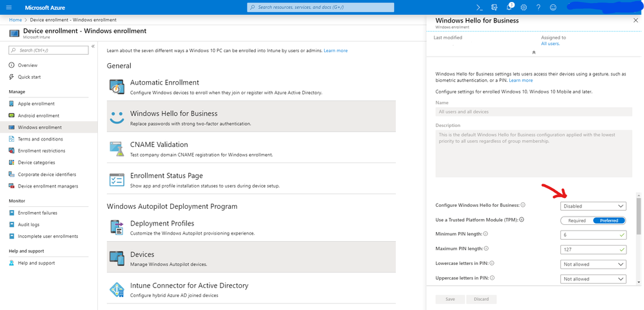Set TPM option to Required
This screenshot has height=310, width=644.
click(577, 220)
